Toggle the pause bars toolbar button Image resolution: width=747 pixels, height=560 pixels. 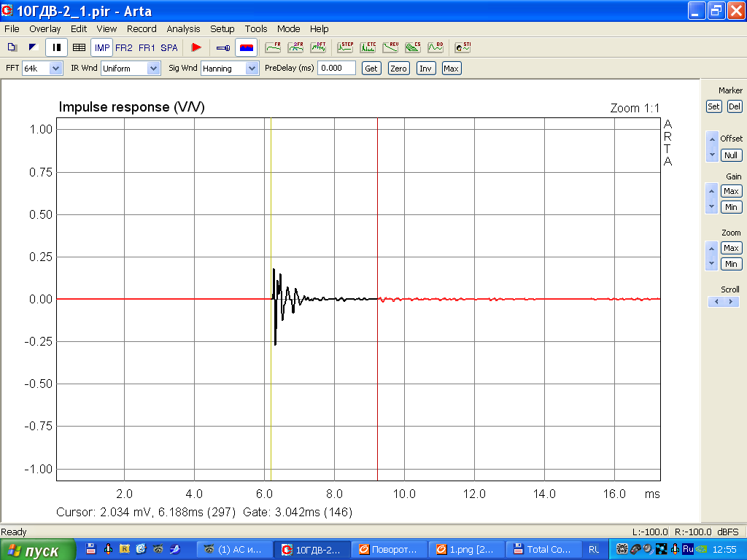[x=56, y=47]
